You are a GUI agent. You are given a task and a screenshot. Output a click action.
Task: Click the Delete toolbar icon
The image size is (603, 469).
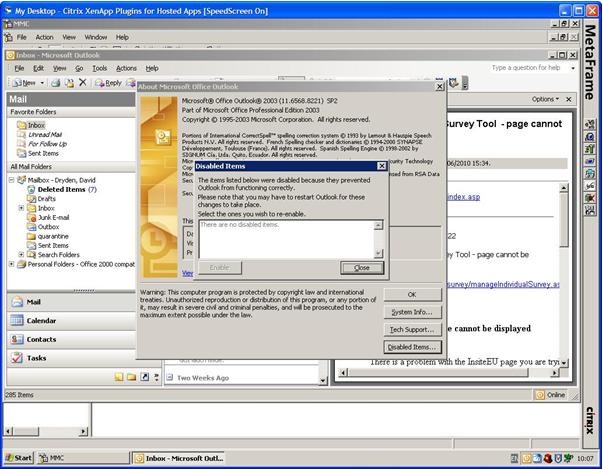(82, 82)
